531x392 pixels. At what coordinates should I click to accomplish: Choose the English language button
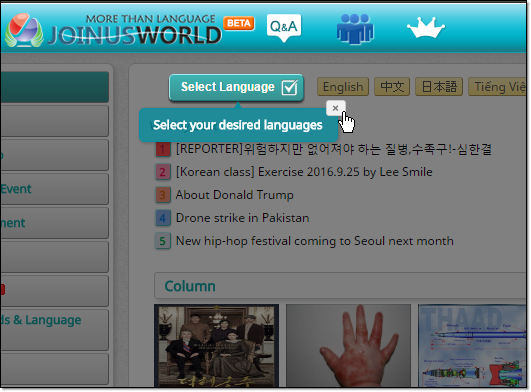pyautogui.click(x=343, y=87)
